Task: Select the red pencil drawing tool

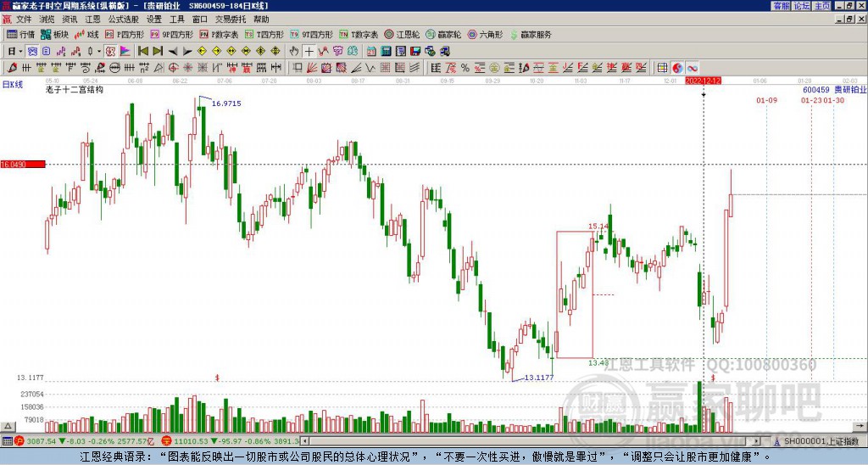Action: click(12, 68)
